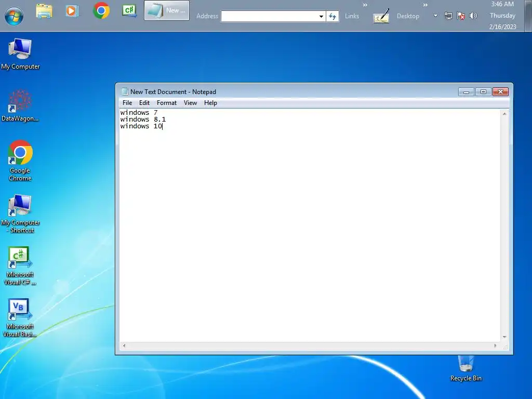This screenshot has width=532, height=399.
Task: Click the 'windows 10' text line
Action: [141, 126]
